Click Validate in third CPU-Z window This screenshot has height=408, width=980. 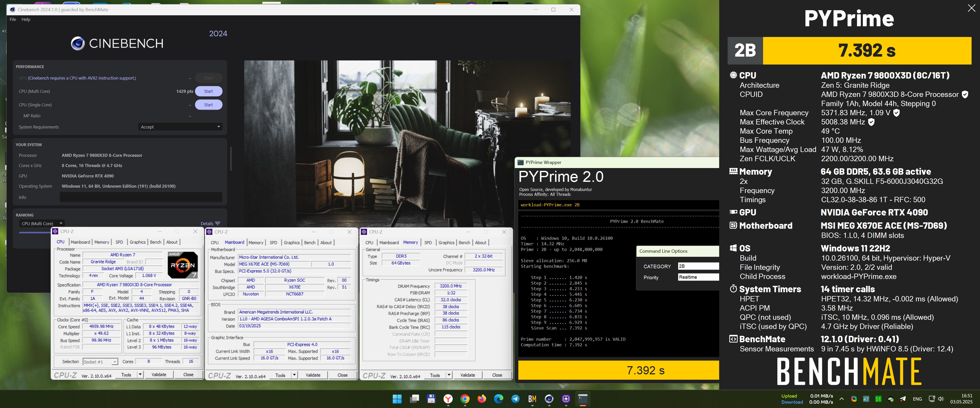pos(468,375)
